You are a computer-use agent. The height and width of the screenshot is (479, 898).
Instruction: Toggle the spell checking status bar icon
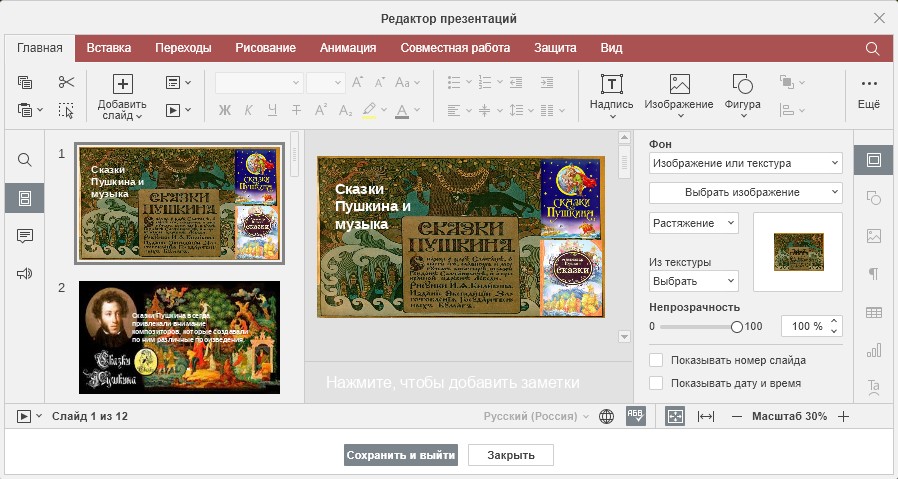coord(635,417)
